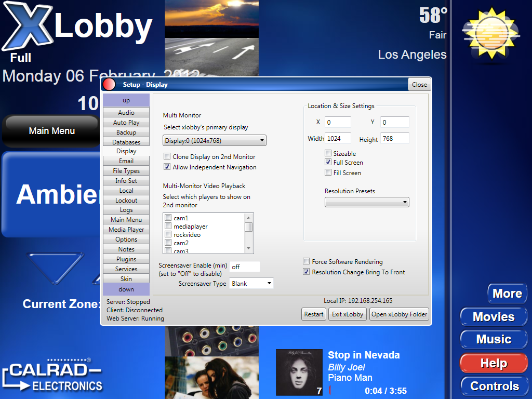The image size is (532, 399).
Task: Click Exit xLobby button
Action: [x=348, y=314]
